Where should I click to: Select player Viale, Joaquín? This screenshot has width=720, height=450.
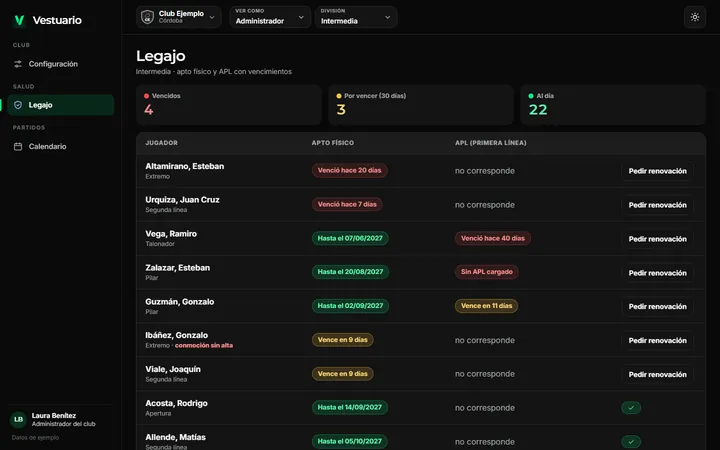[173, 369]
